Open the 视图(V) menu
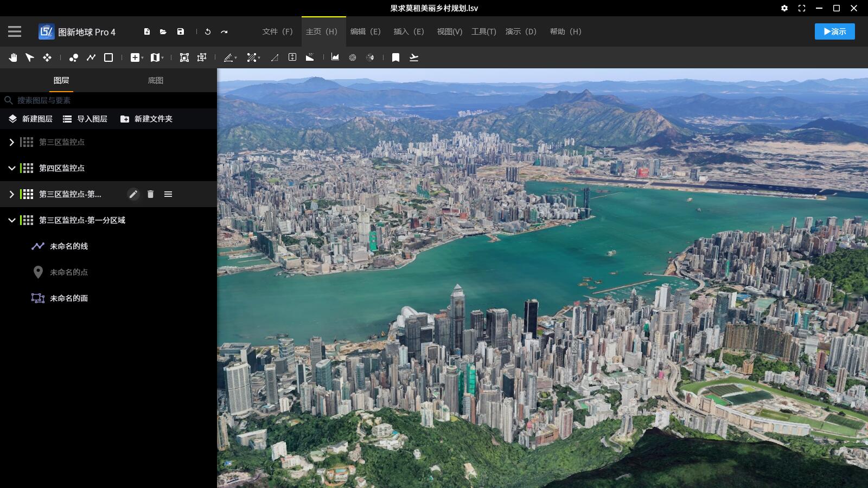The width and height of the screenshot is (868, 488). [450, 31]
